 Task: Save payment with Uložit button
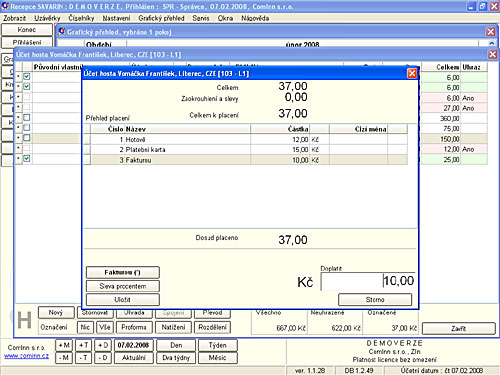(123, 300)
